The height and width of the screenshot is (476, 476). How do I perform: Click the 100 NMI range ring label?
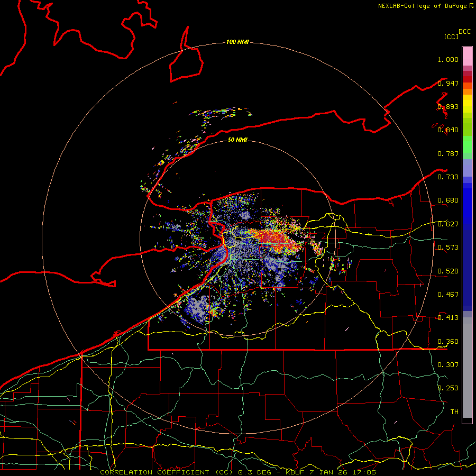237,42
